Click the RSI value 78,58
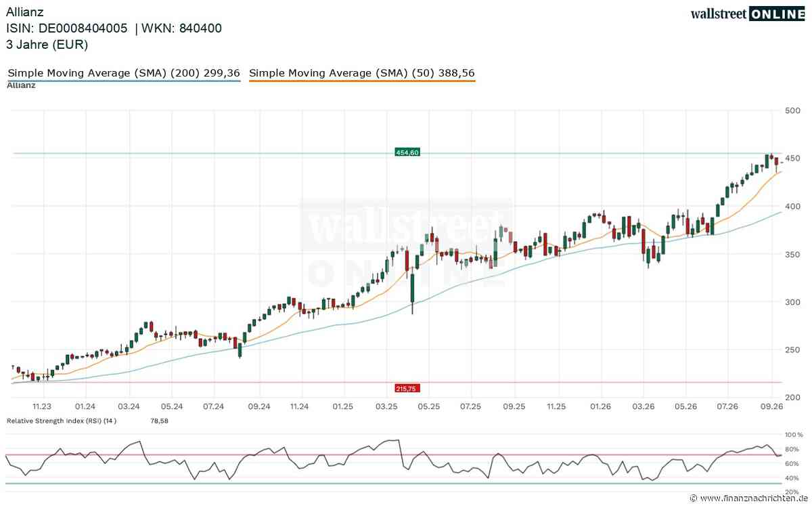The height and width of the screenshot is (508, 812). pyautogui.click(x=158, y=421)
